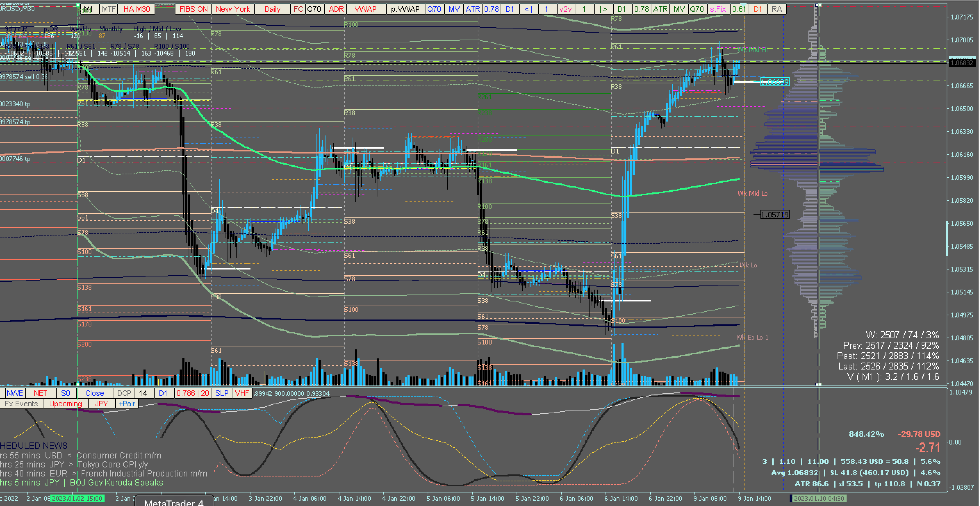This screenshot has height=506, width=980.
Task: Select the Upcoming events tab
Action: 65,404
